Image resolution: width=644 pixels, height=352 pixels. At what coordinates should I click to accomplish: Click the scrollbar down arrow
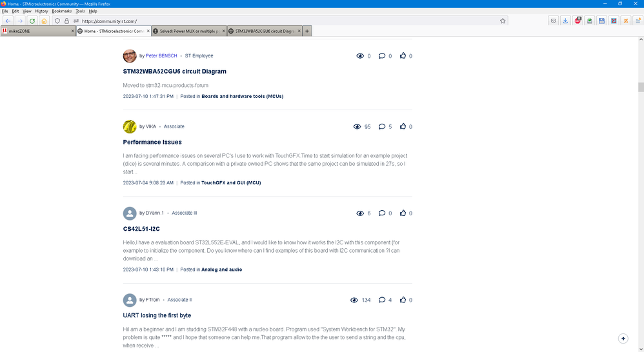pyautogui.click(x=641, y=349)
